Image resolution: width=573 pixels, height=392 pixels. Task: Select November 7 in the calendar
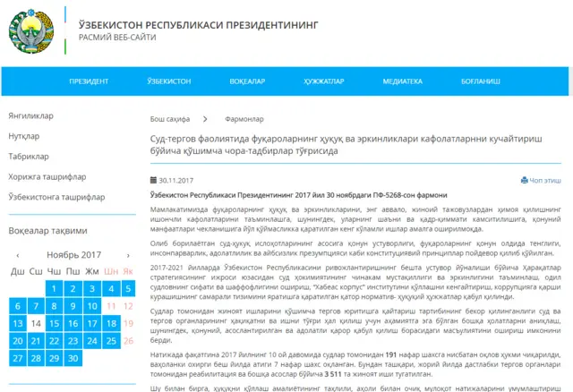click(36, 306)
